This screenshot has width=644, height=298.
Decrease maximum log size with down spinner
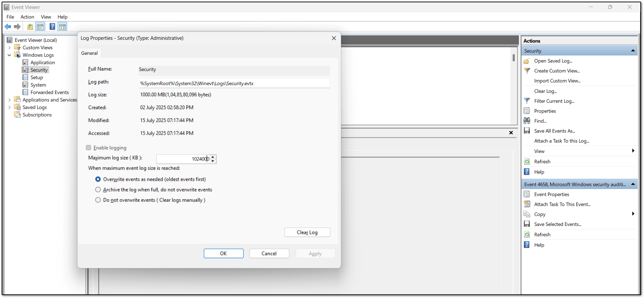pos(213,161)
